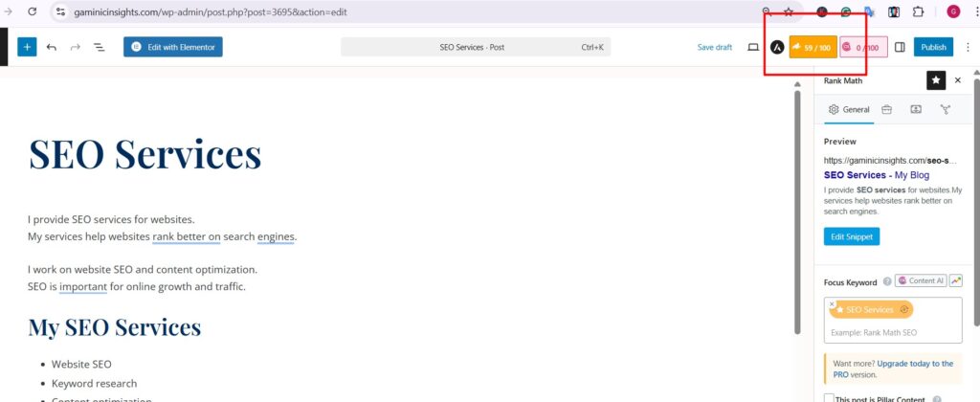980x402 pixels.
Task: Click the Save draft link
Action: [714, 47]
